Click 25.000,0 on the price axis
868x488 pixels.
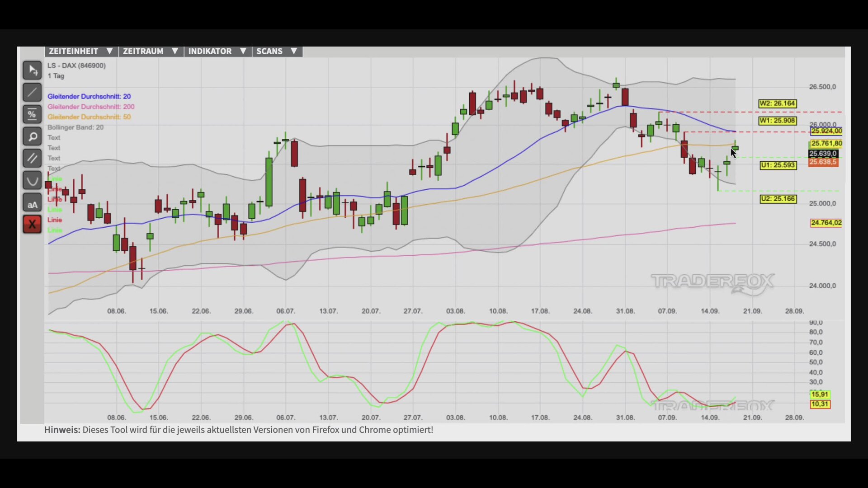tap(822, 203)
